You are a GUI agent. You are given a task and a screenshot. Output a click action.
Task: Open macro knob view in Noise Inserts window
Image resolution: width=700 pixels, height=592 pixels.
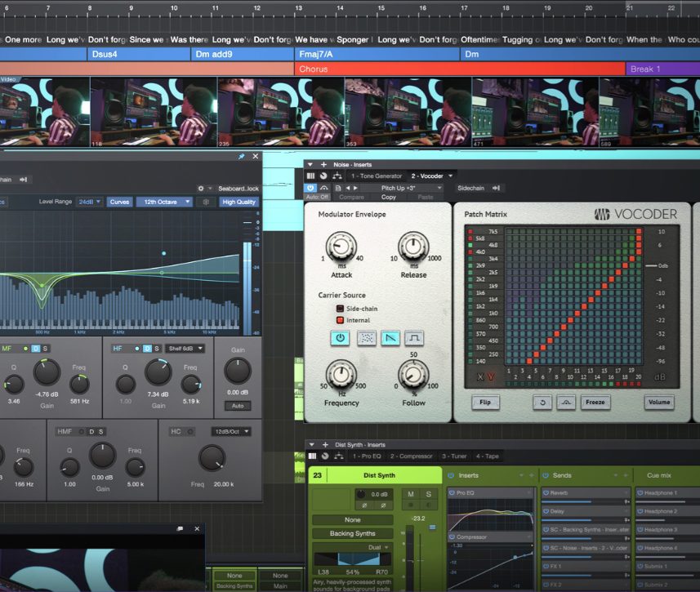tap(323, 176)
